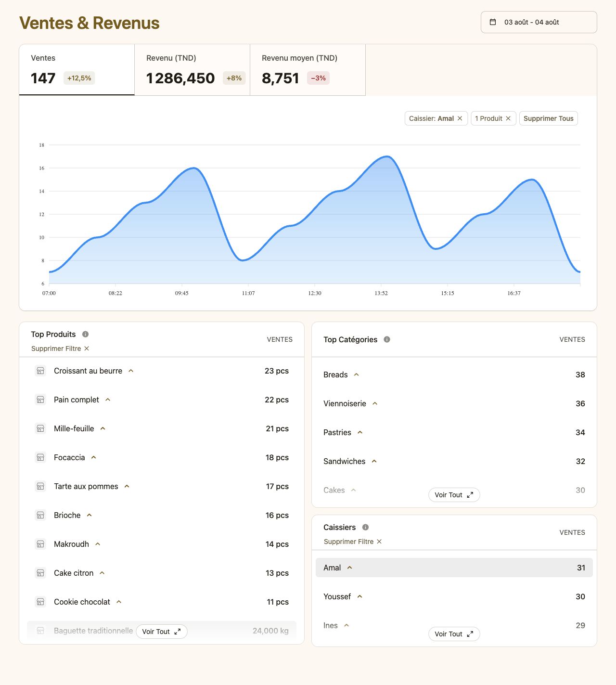Screen dimensions: 616x685
Task: Click info icon next to Caissiers
Action: point(365,527)
